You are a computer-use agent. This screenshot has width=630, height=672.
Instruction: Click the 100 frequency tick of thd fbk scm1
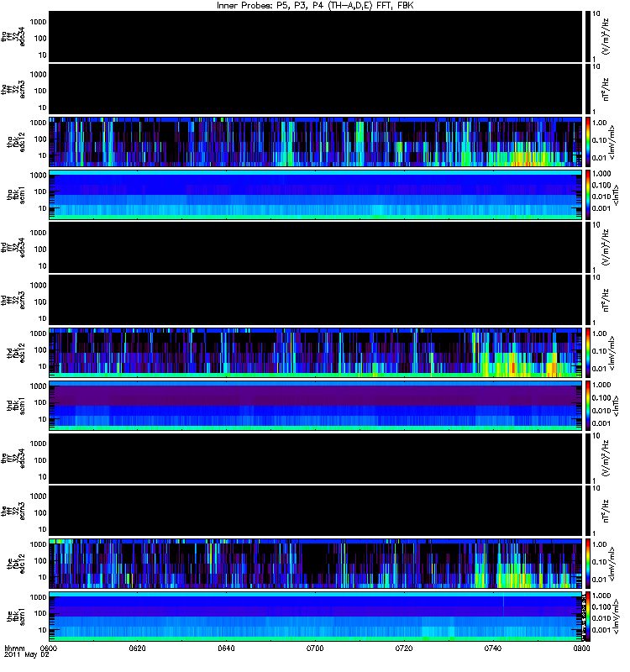[x=40, y=402]
